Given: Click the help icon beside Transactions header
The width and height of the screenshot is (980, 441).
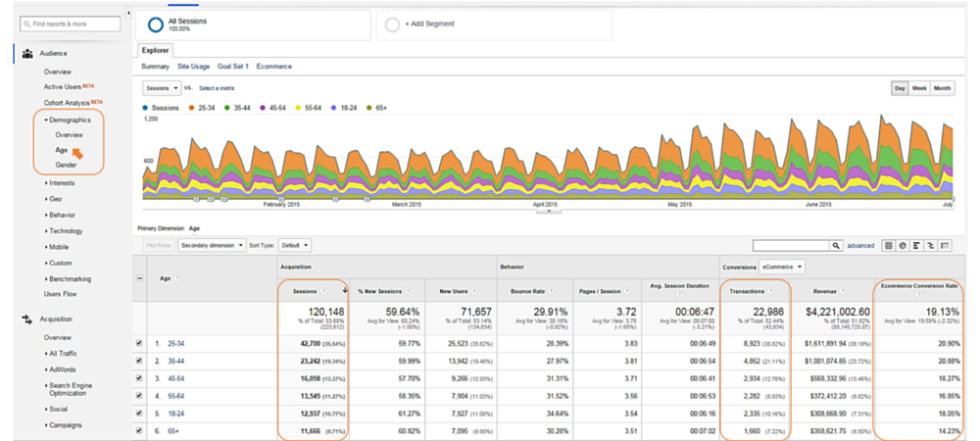Looking at the screenshot, I should (770, 291).
